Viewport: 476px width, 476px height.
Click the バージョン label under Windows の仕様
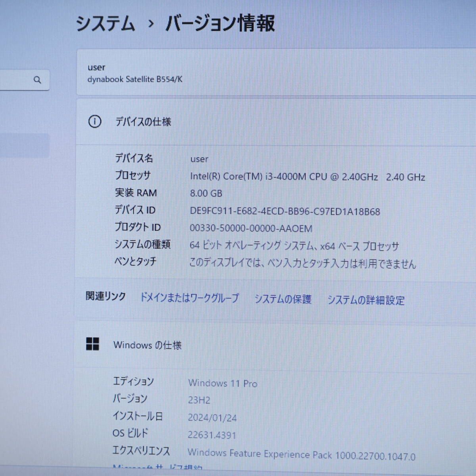[130, 399]
